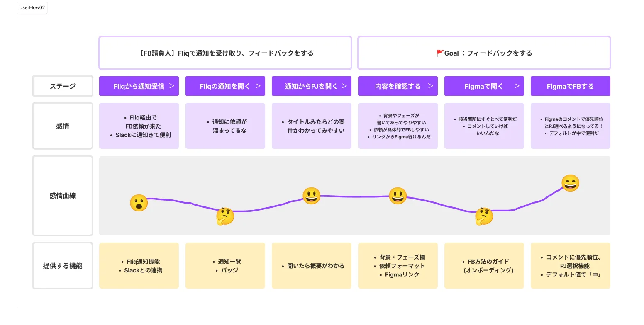The height and width of the screenshot is (325, 644).
Task: Select the UserFlow02 frame label
Action: (x=32, y=7)
